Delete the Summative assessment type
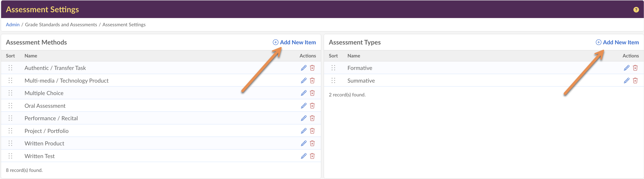Image resolution: width=644 pixels, height=179 pixels. [635, 81]
